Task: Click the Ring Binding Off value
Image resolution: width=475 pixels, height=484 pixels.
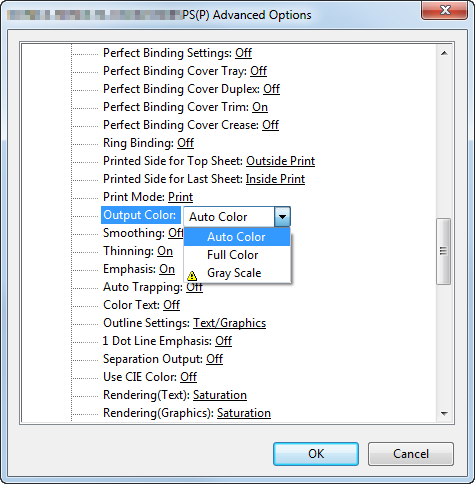Action: pos(185,143)
